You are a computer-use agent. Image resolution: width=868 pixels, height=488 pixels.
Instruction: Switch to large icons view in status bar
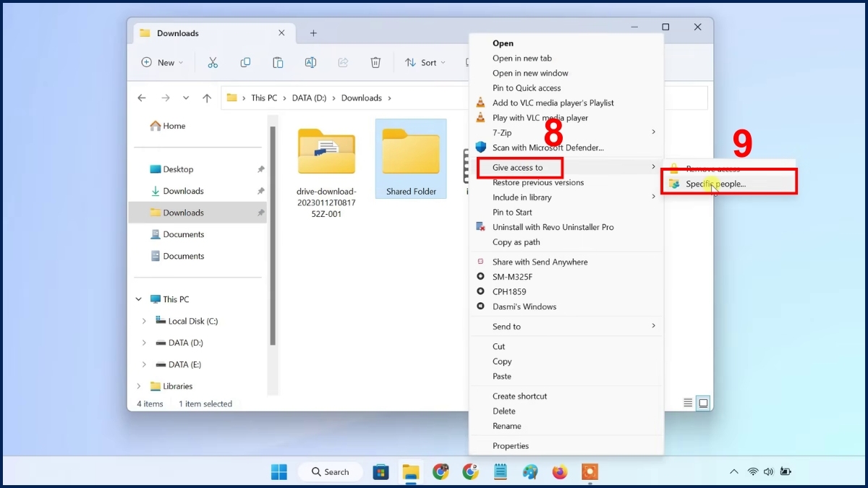(703, 403)
